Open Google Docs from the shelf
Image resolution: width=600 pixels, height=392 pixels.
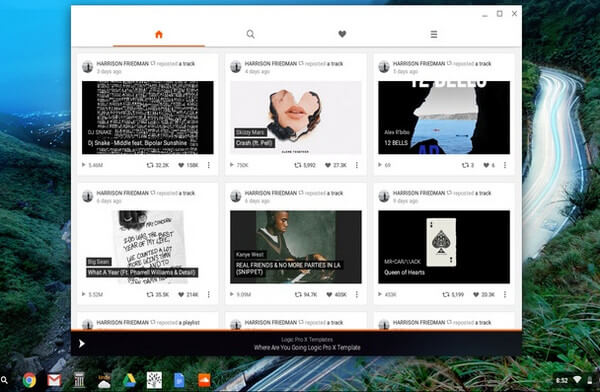click(x=179, y=380)
